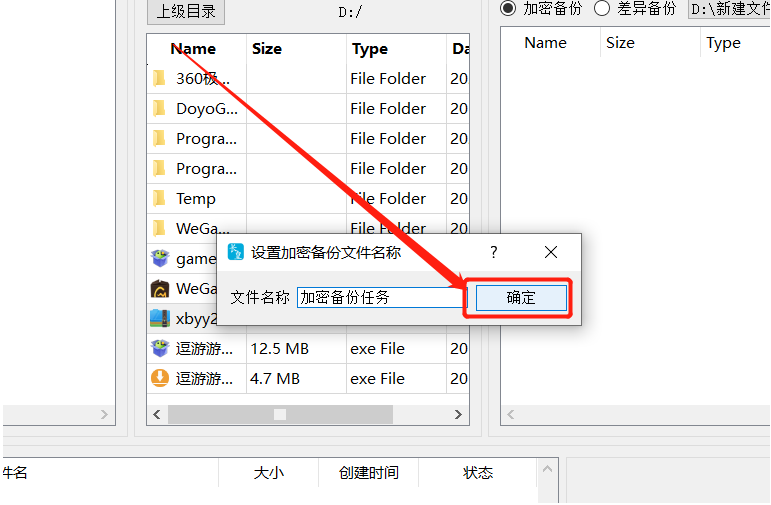Select the 加密备份 radio button

coord(508,8)
